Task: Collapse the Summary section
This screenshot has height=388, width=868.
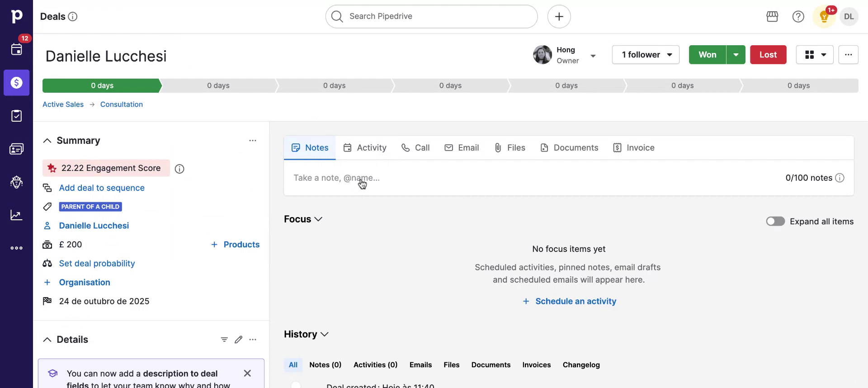Action: [47, 141]
